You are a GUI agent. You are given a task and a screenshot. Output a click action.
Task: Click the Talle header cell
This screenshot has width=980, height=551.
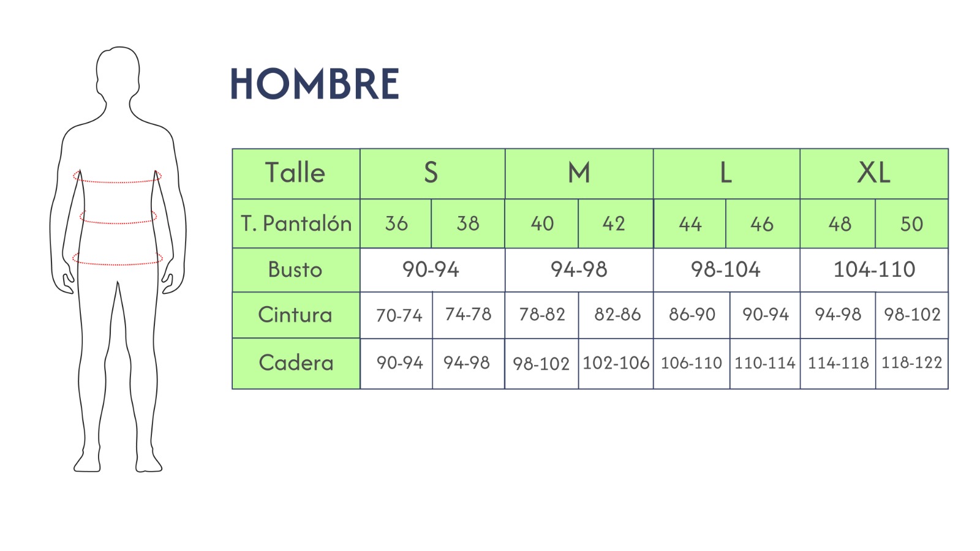(x=295, y=173)
